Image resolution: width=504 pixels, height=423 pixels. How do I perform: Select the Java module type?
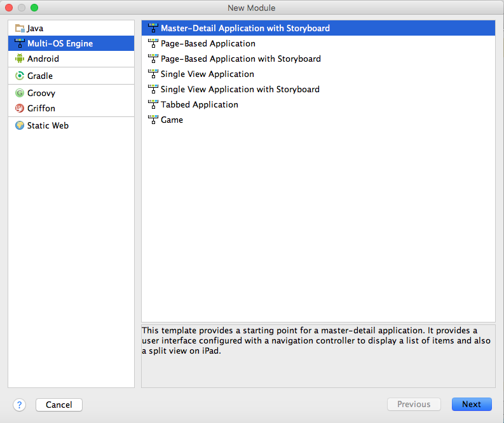71,29
